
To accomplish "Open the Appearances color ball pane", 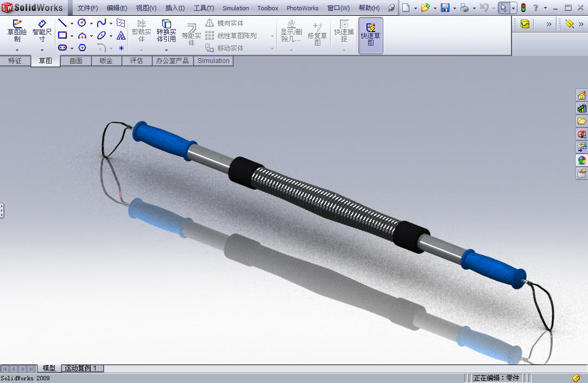I will [581, 160].
